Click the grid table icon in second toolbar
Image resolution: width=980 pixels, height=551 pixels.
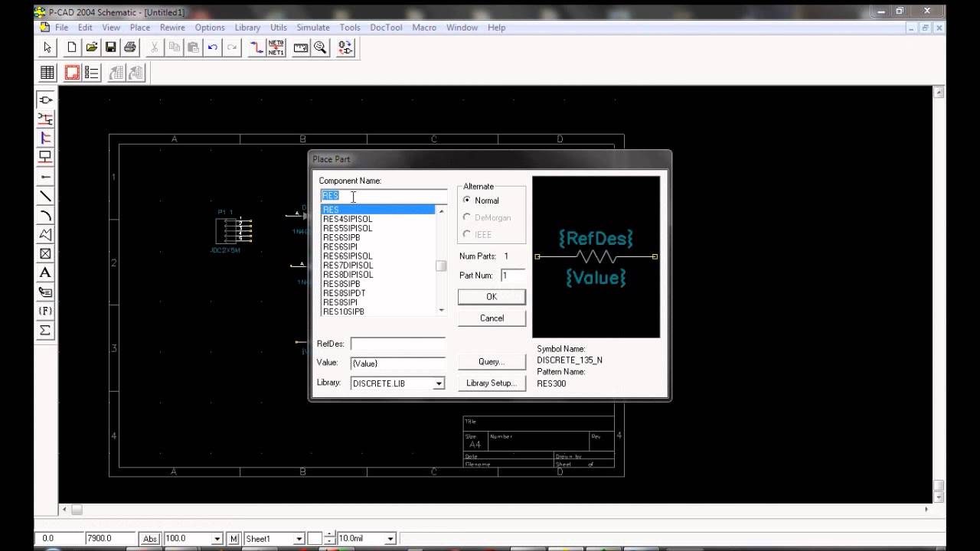[x=47, y=73]
